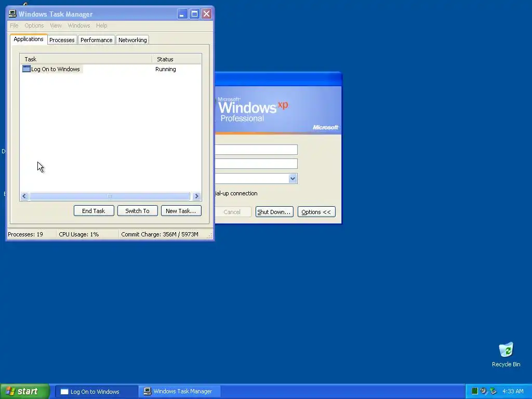Click the Windows Task Manager taskbar button

[x=179, y=392]
